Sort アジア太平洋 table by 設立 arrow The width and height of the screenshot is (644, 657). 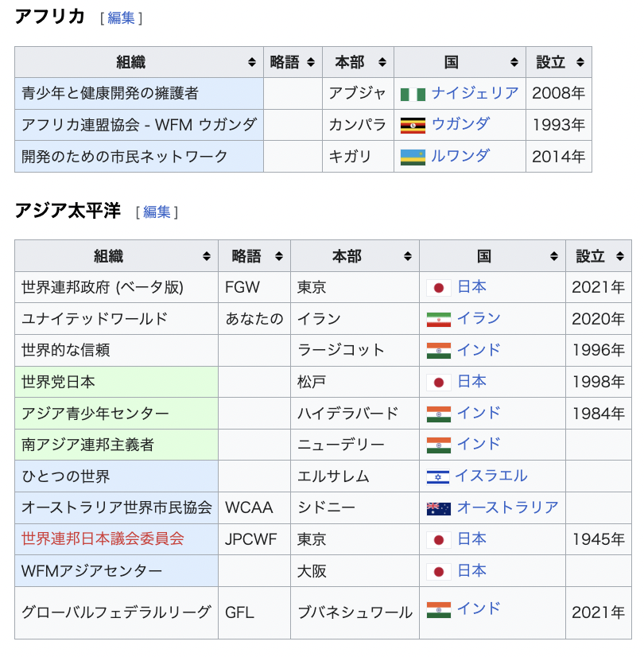click(x=619, y=256)
